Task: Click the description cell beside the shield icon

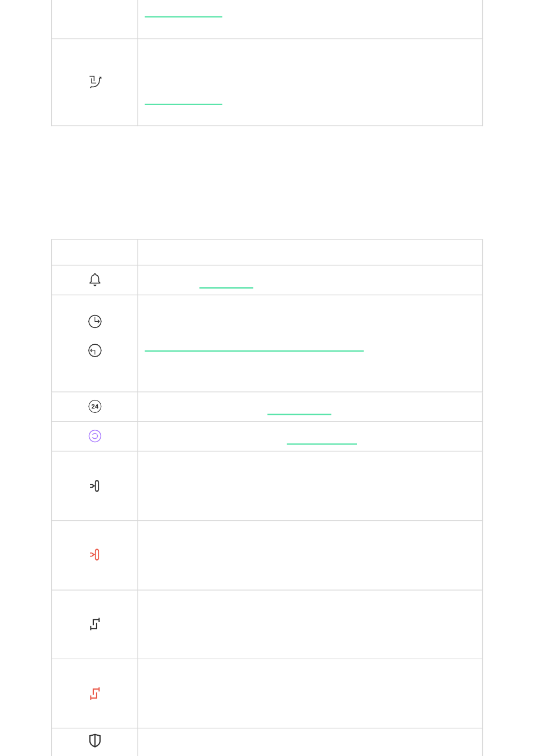Action: click(x=310, y=742)
